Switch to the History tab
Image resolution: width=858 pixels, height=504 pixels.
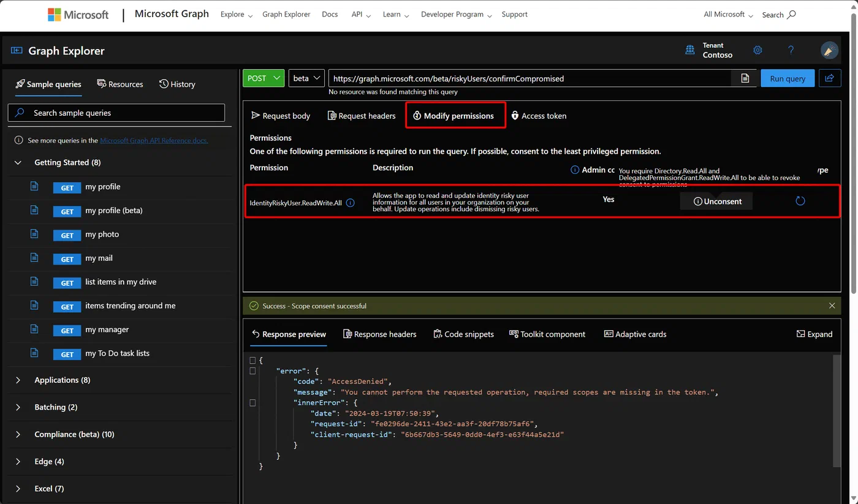point(177,84)
